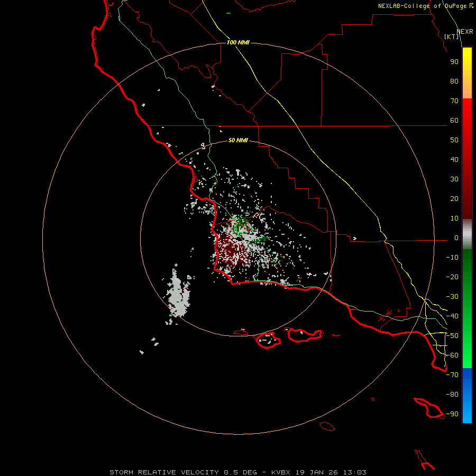Click the 70 value on the velocity scale

point(454,101)
